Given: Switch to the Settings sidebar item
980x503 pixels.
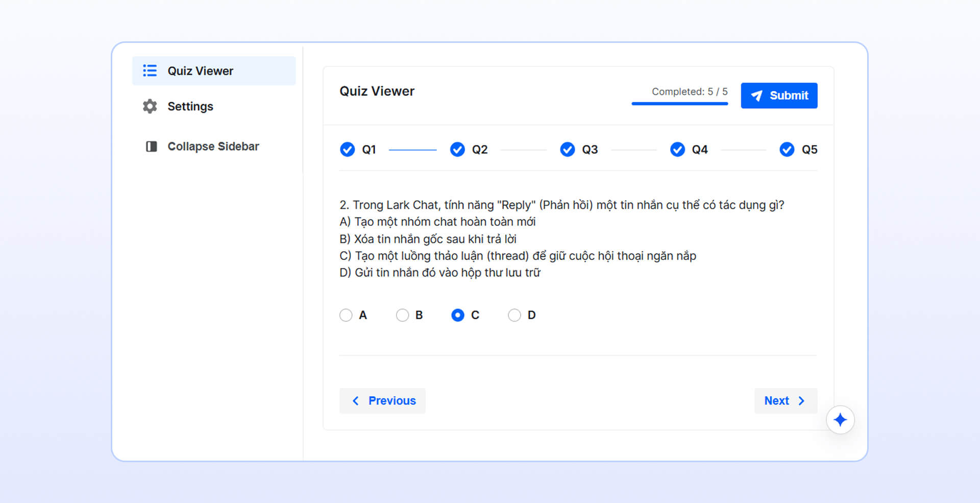Looking at the screenshot, I should 190,106.
